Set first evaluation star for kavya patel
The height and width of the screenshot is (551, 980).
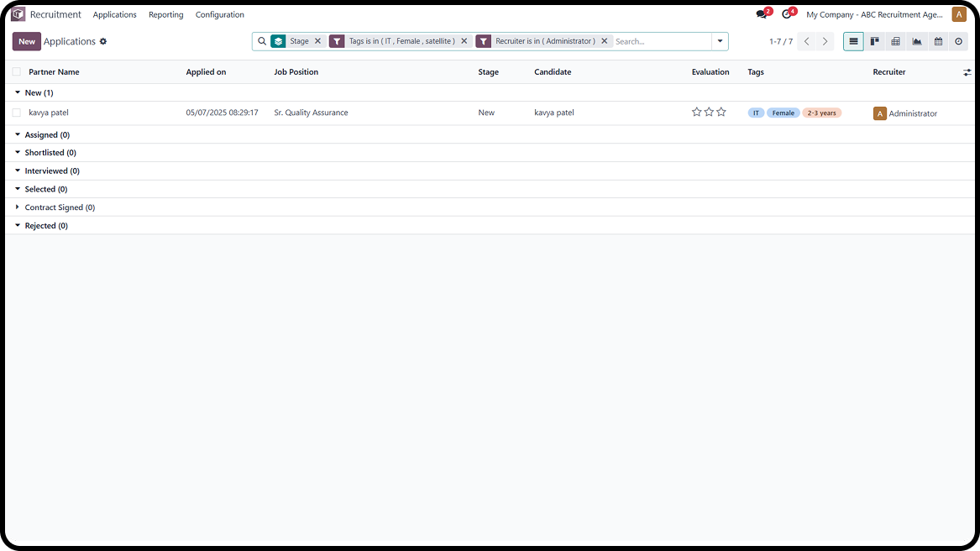tap(696, 112)
